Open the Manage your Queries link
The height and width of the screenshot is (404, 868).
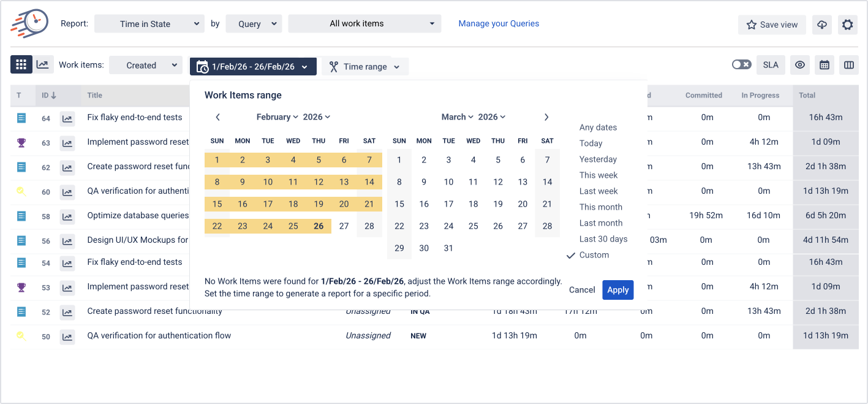(499, 24)
